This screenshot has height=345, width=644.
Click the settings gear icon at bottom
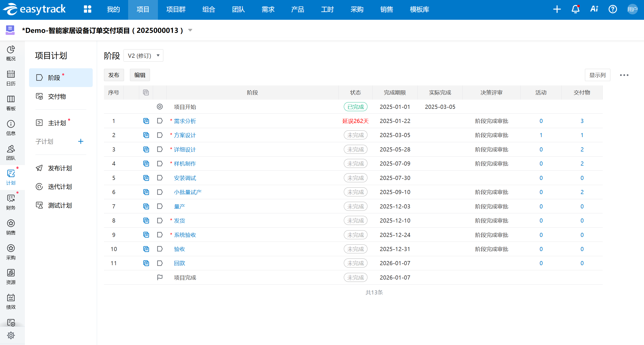click(x=11, y=335)
